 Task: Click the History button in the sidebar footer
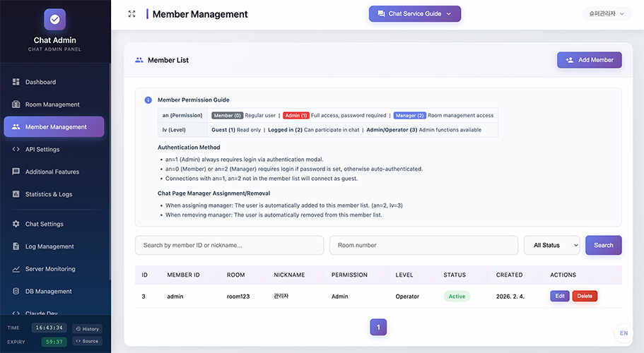[x=88, y=329]
